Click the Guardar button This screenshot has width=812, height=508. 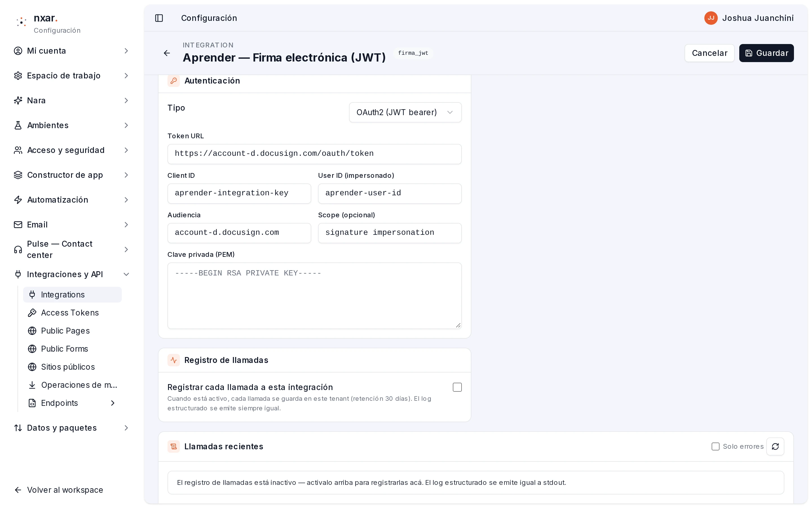tap(766, 53)
